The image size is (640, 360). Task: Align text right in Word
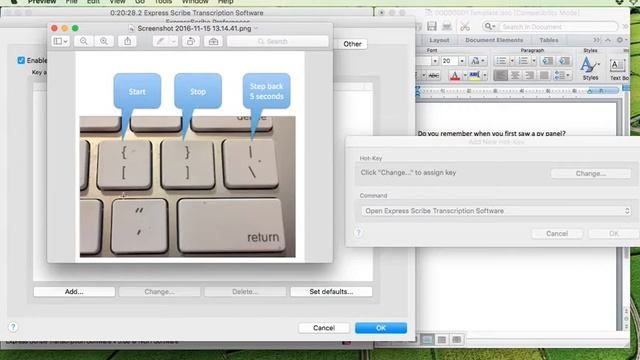click(x=529, y=75)
